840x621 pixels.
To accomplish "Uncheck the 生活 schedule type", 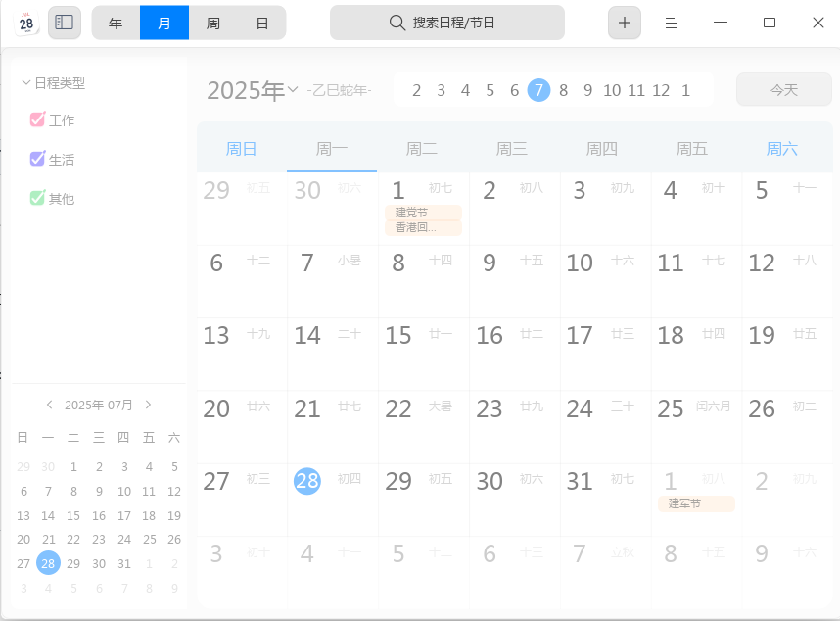I will (x=37, y=159).
